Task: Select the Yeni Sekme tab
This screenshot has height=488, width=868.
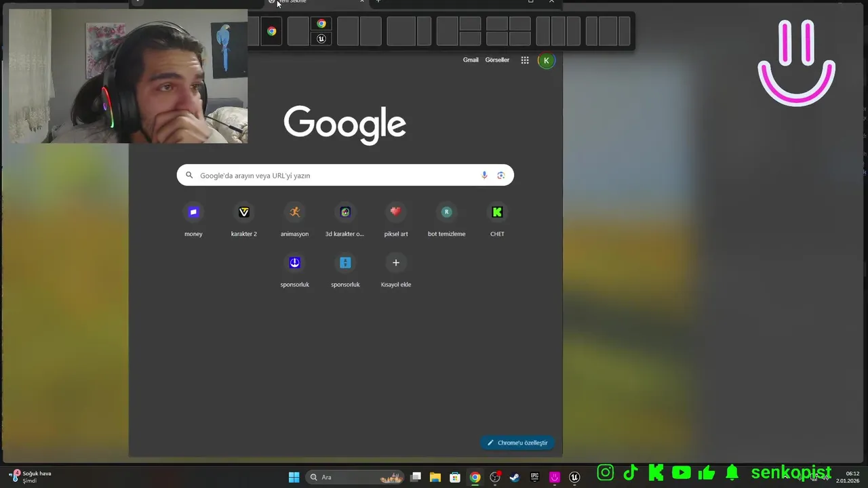Action: click(316, 1)
